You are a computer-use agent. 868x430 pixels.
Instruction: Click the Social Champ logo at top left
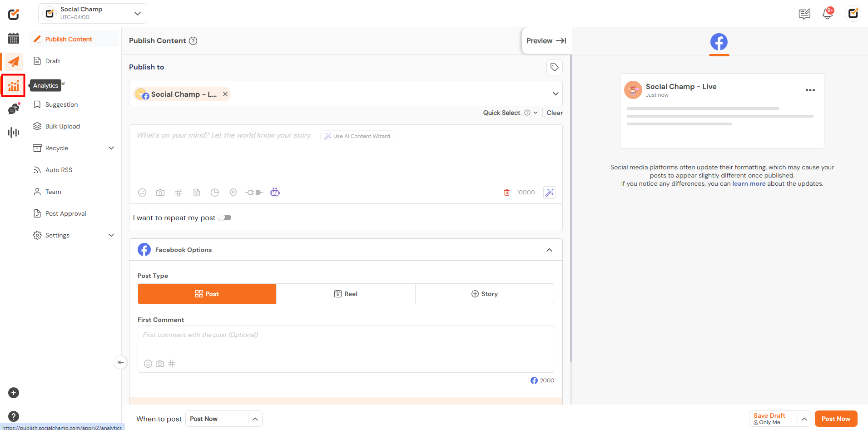click(14, 14)
